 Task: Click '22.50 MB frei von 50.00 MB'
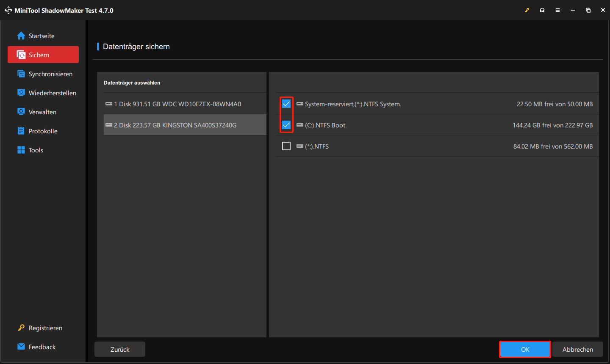[x=555, y=104]
